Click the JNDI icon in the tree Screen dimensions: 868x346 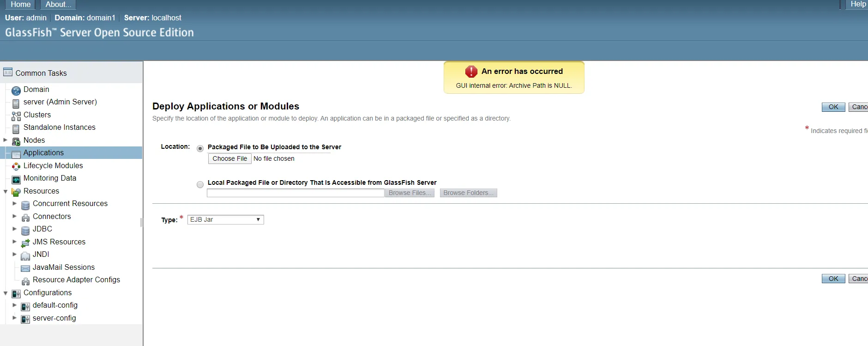(x=25, y=255)
